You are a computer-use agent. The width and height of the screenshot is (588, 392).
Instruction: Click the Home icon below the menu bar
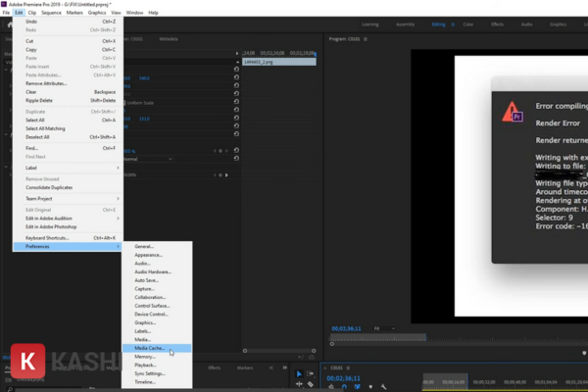(8, 23)
